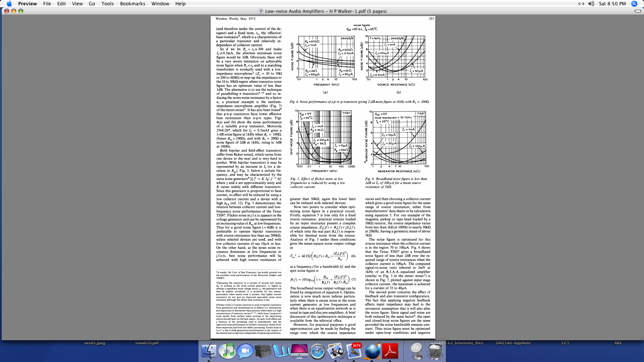This screenshot has width=644, height=362.
Task: Click the PDF document proxy icon in title
Action: pyautogui.click(x=261, y=11)
